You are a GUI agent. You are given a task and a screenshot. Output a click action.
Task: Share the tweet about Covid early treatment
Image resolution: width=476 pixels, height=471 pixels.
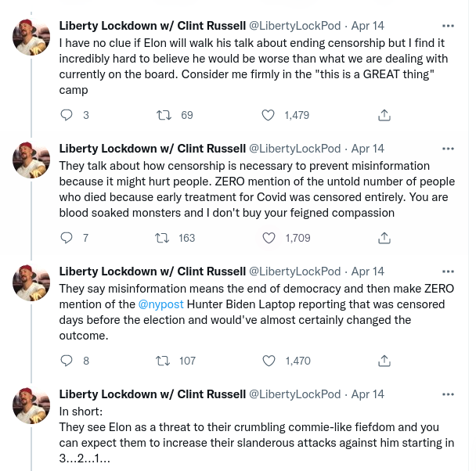pos(384,238)
